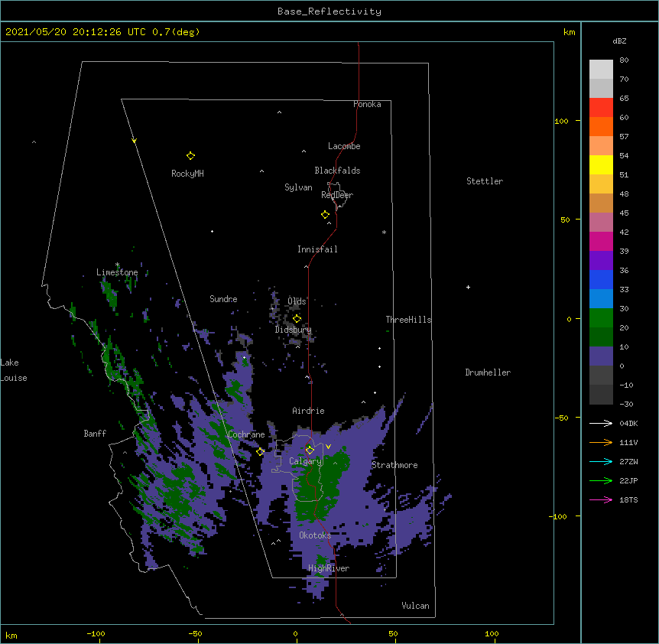Select the orange 111V arrow legend icon
The image size is (659, 644).
pyautogui.click(x=601, y=442)
